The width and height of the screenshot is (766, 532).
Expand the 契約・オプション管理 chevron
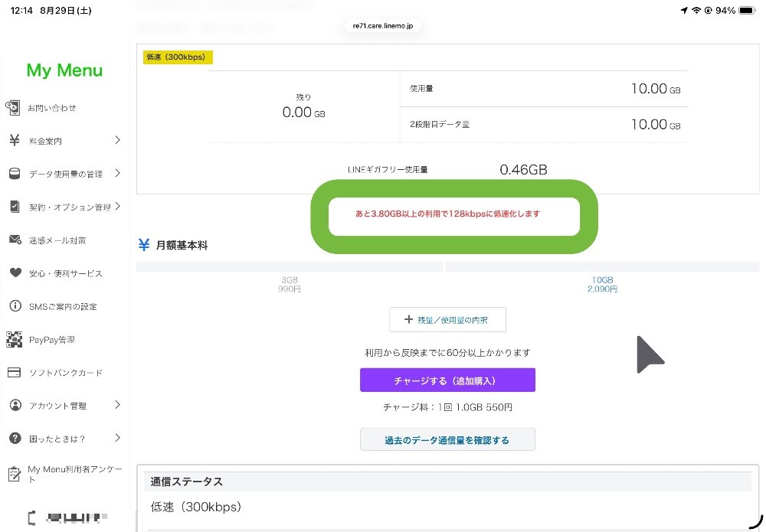tap(117, 207)
